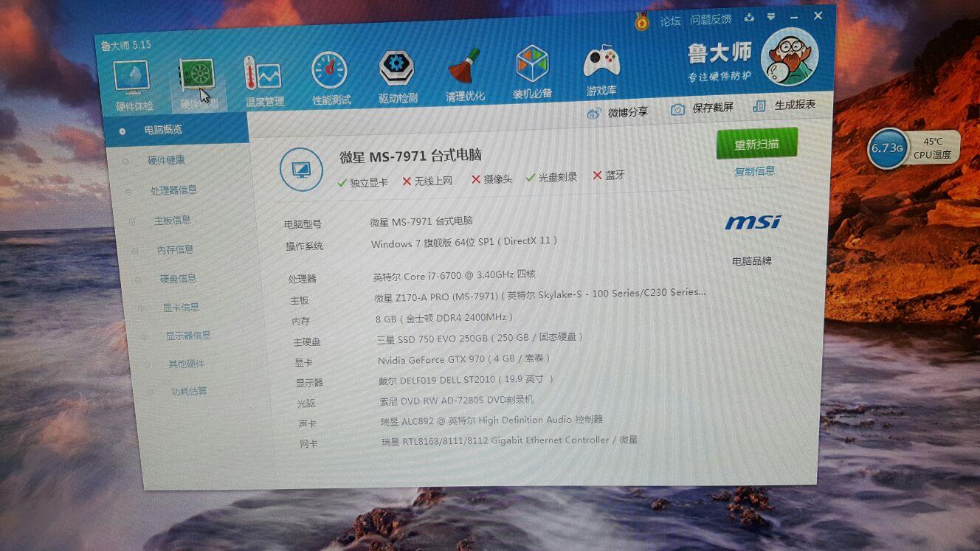This screenshot has width=980, height=551.
Task: Switch to 电脑概览 in the sidebar
Action: pos(164,130)
